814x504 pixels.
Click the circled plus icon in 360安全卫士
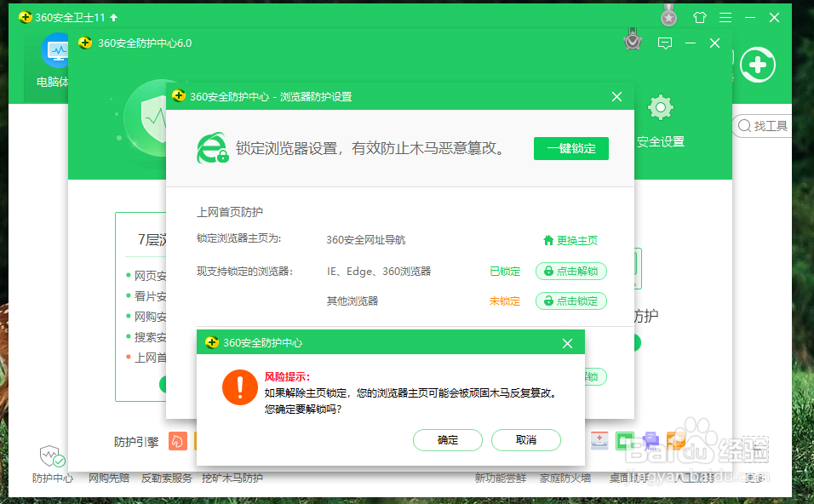[758, 65]
